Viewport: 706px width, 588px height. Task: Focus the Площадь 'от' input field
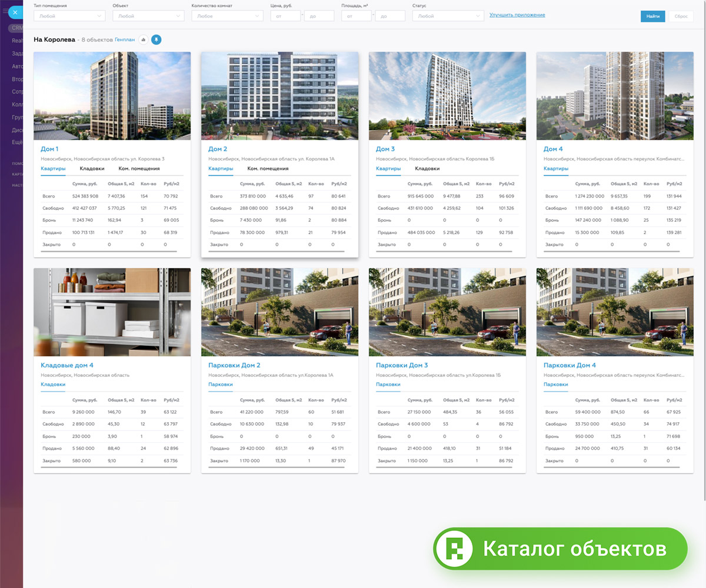(357, 16)
